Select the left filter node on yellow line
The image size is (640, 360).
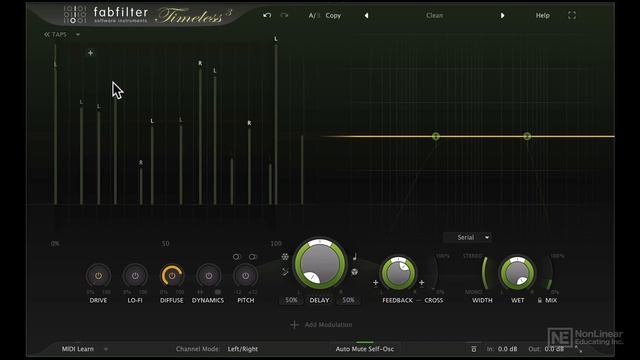[x=436, y=136]
